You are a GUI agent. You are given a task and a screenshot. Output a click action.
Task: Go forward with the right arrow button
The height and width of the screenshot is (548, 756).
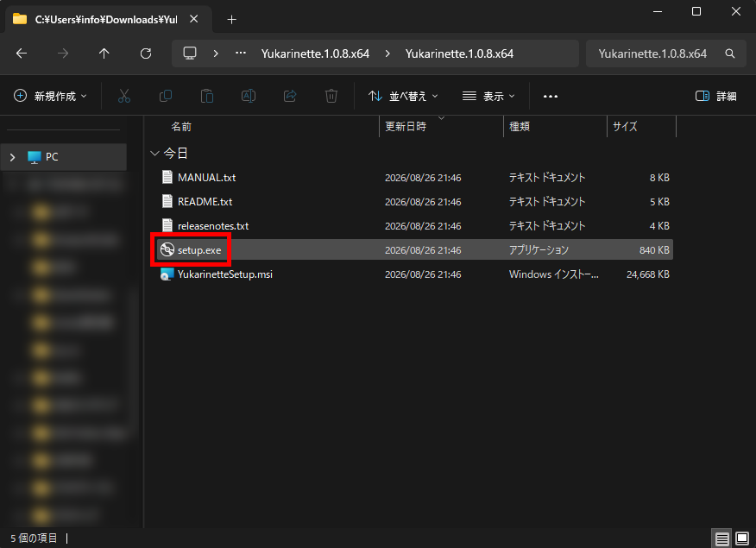(x=63, y=54)
